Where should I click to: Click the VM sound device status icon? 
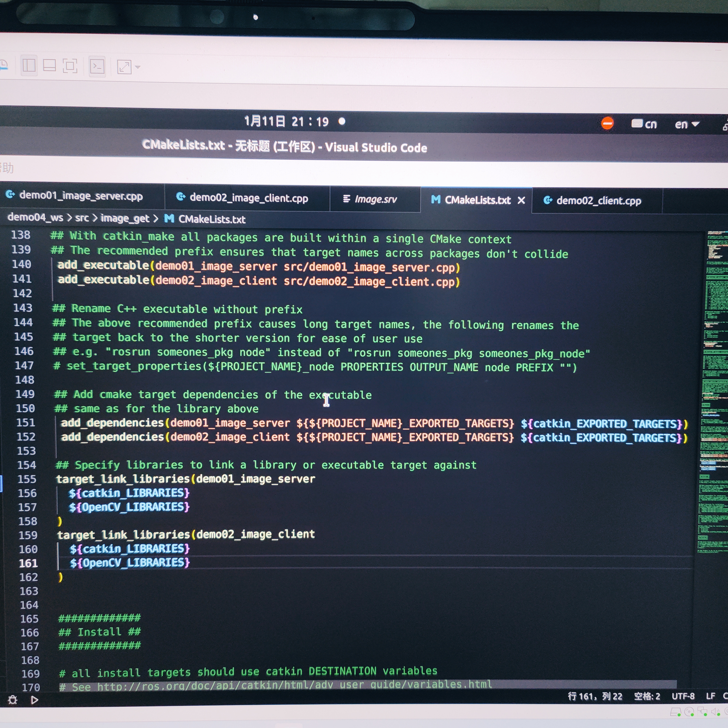[714, 711]
